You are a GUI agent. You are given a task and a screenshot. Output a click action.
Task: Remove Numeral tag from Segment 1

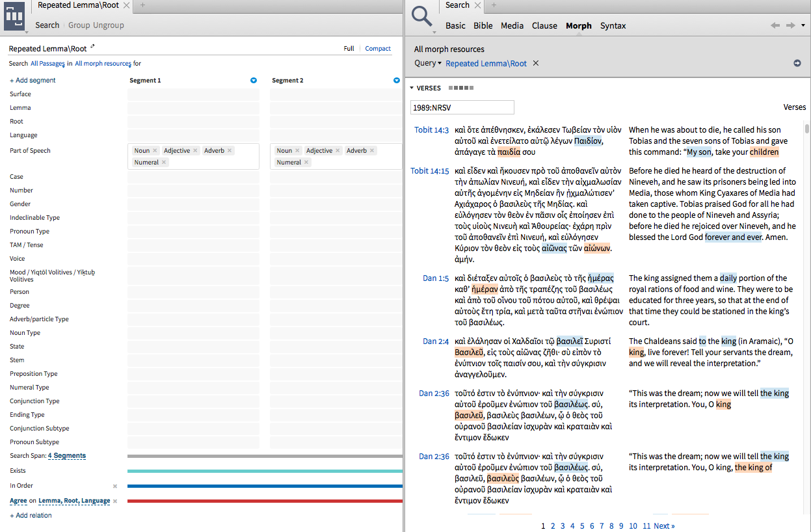click(164, 163)
